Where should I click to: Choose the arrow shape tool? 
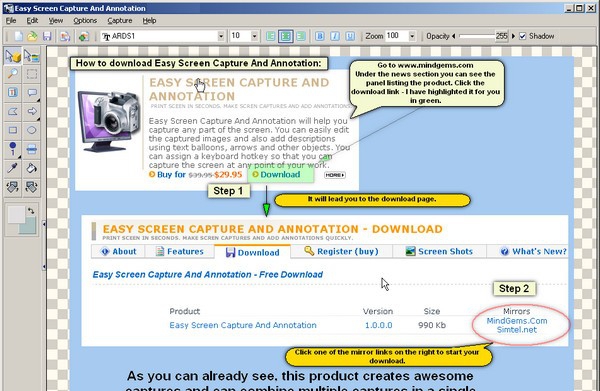(x=31, y=111)
